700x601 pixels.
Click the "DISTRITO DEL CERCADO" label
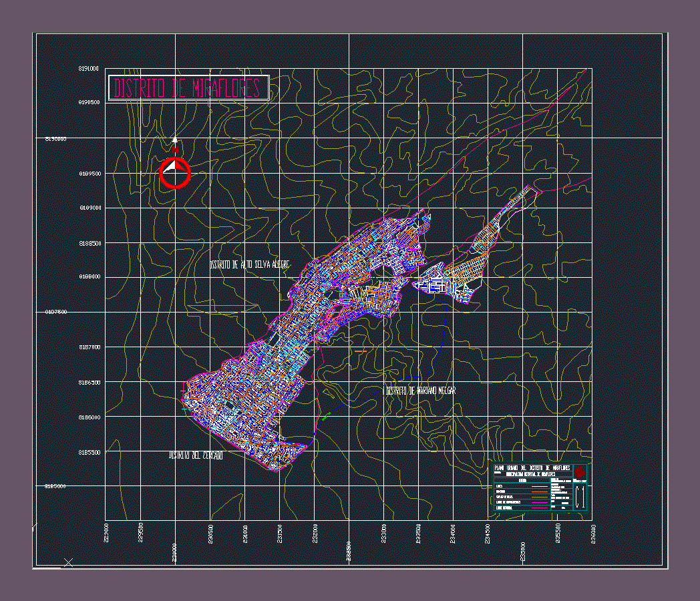(x=196, y=455)
